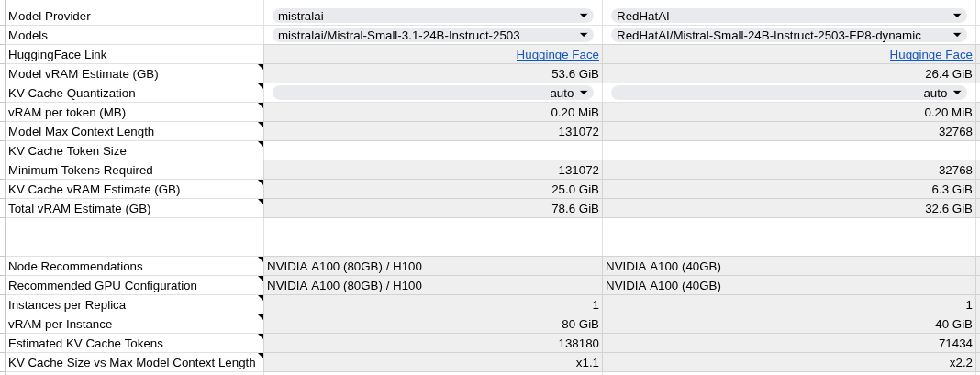Viewport: 980px width, 375px height.
Task: Select the HuggingFace Link label cell
Action: point(134,54)
